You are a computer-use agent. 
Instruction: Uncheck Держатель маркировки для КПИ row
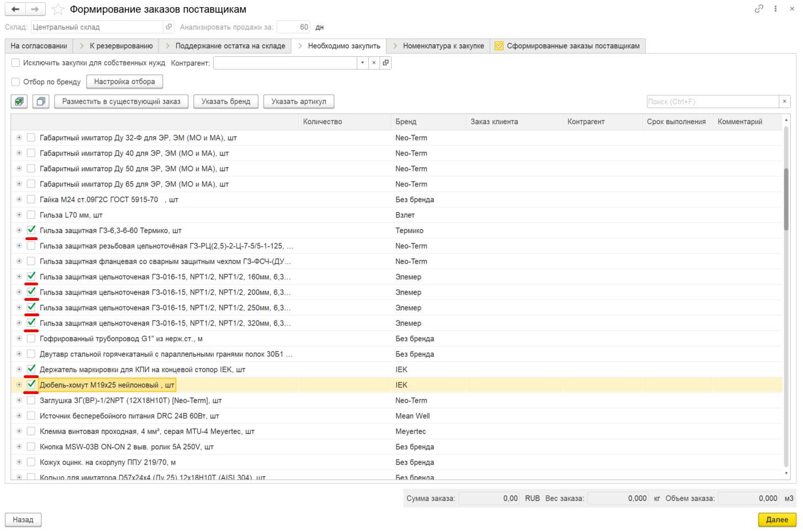pos(31,369)
